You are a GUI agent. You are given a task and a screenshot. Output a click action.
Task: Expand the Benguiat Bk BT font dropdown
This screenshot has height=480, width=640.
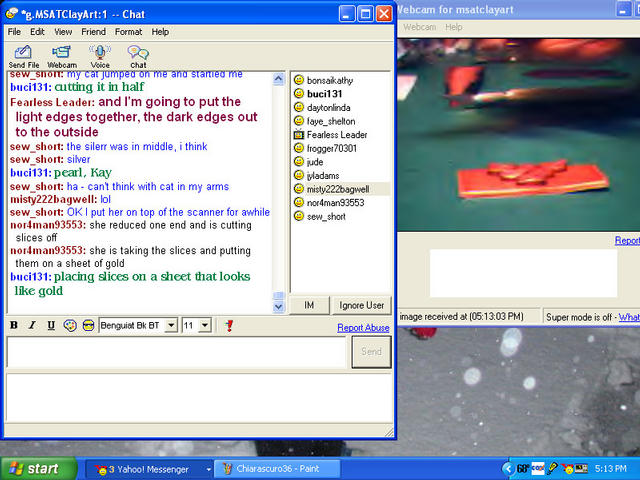(171, 325)
